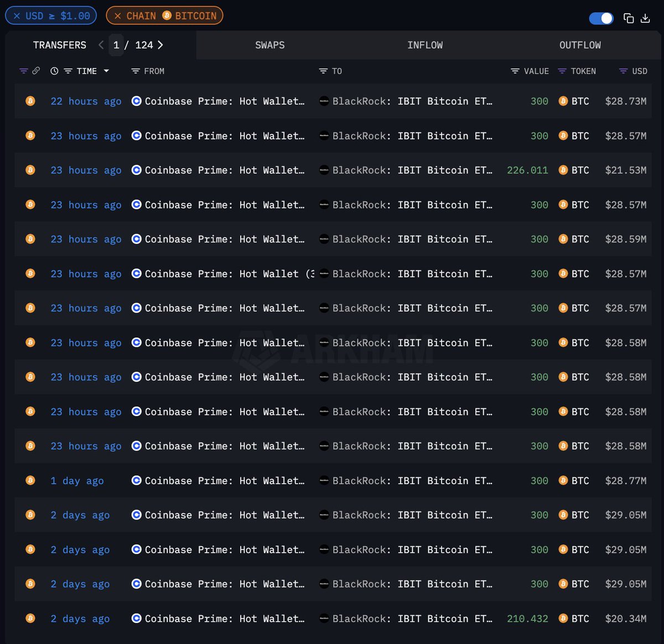This screenshot has width=664, height=644.
Task: Open the OUTFLOW tab
Action: pos(580,45)
